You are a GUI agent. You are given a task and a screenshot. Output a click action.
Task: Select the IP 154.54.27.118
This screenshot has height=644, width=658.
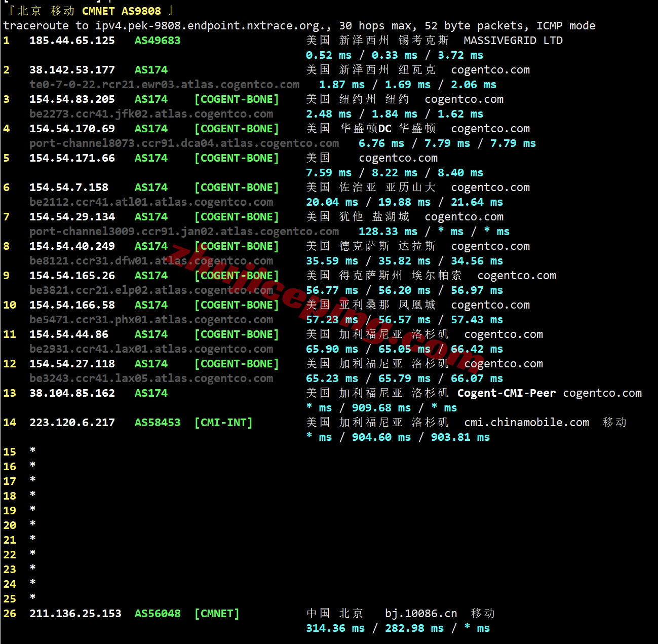tap(72, 364)
